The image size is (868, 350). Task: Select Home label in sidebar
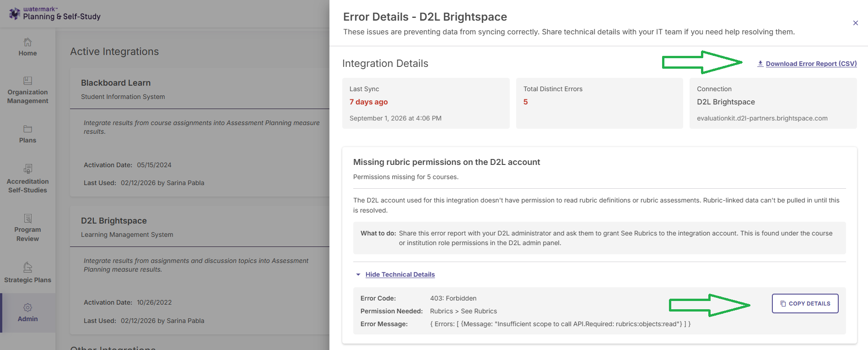pyautogui.click(x=27, y=53)
